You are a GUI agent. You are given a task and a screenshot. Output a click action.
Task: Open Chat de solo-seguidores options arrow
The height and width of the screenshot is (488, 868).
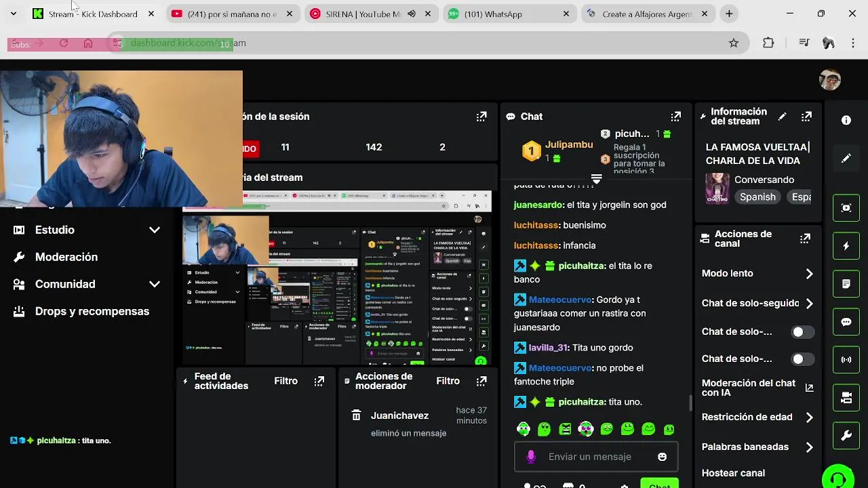(x=809, y=304)
